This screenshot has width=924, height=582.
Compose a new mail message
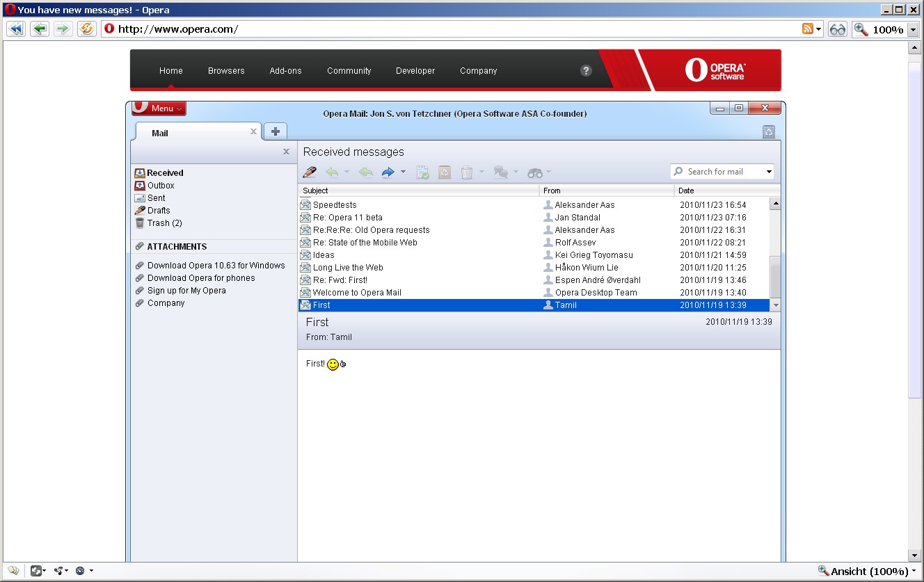click(x=309, y=172)
